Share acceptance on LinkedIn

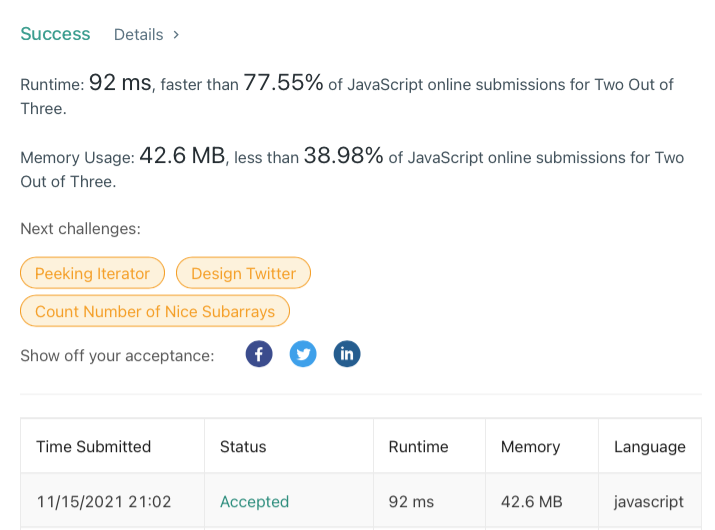click(347, 354)
